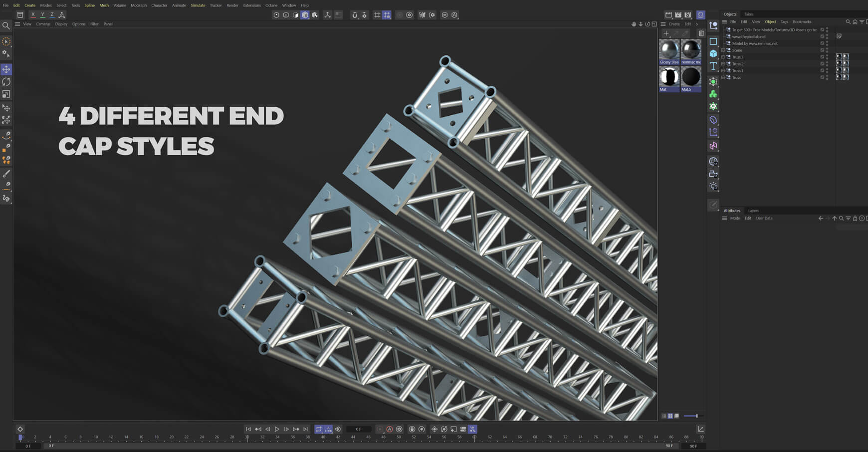Open the Objects panel hamburger menu
This screenshot has width=868, height=452.
(724, 22)
